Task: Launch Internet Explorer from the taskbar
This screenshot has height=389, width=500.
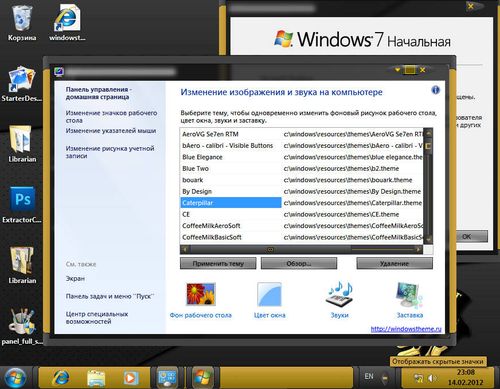Action: (61, 378)
